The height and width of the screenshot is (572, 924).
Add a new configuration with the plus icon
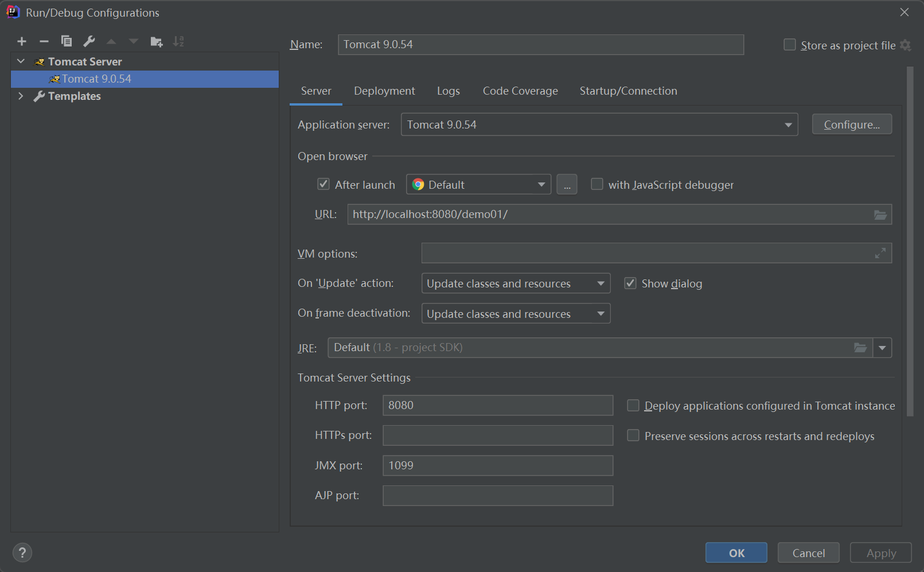tap(22, 41)
